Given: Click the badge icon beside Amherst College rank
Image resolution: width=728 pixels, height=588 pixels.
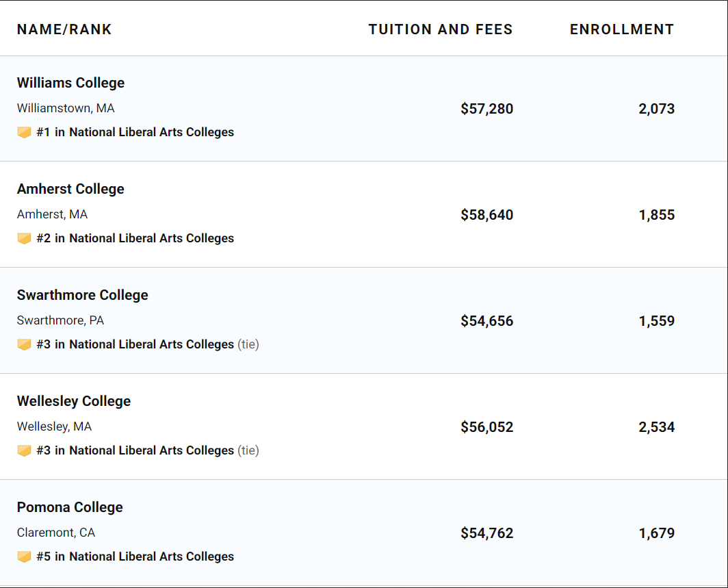Looking at the screenshot, I should tap(24, 238).
